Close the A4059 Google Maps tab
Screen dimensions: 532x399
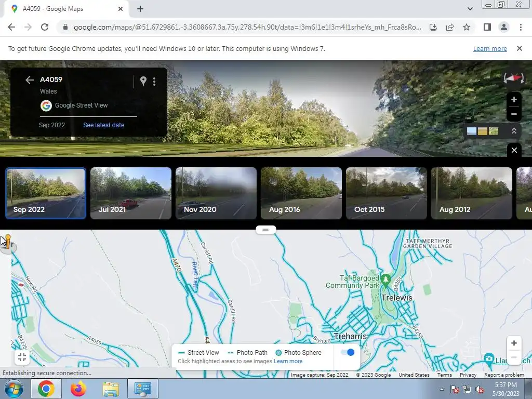(x=121, y=9)
